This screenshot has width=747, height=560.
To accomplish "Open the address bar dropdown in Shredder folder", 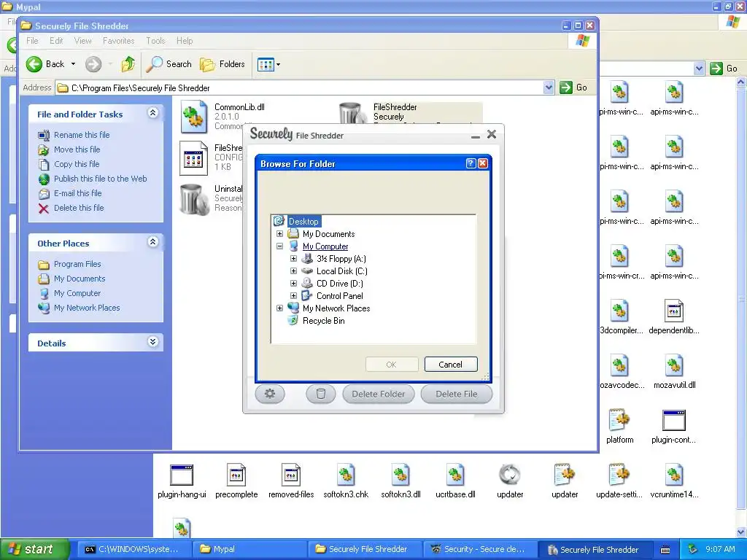I will (x=549, y=87).
